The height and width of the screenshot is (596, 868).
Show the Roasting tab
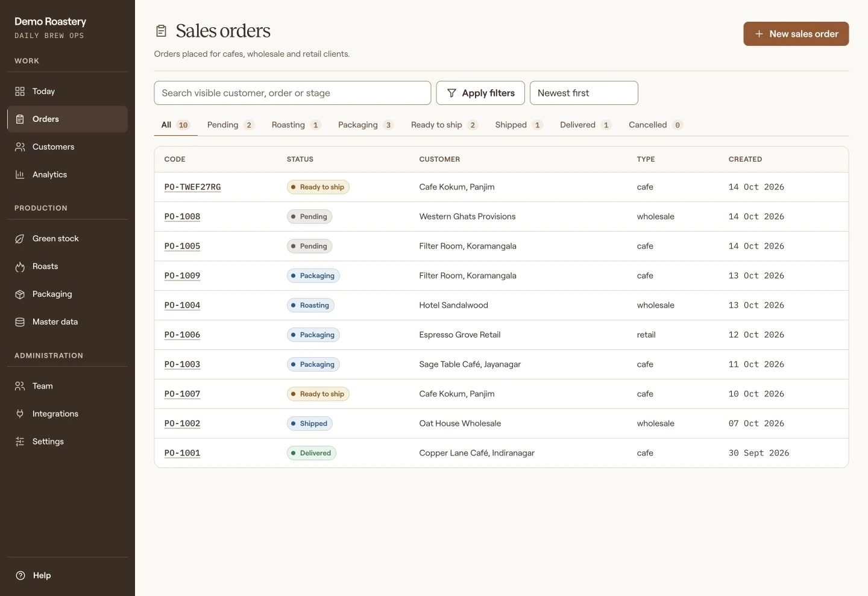(296, 125)
